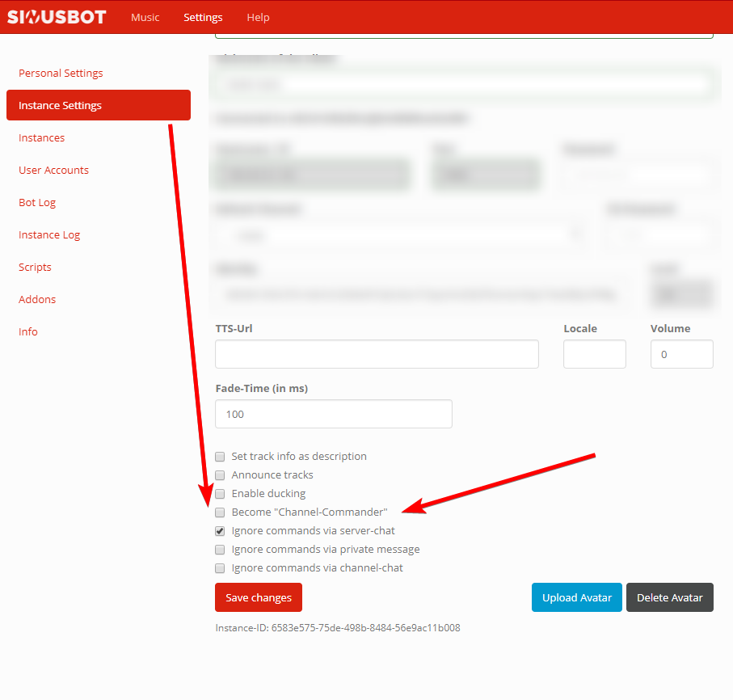Focus the Locale input box
The height and width of the screenshot is (700, 733).
pyautogui.click(x=594, y=354)
